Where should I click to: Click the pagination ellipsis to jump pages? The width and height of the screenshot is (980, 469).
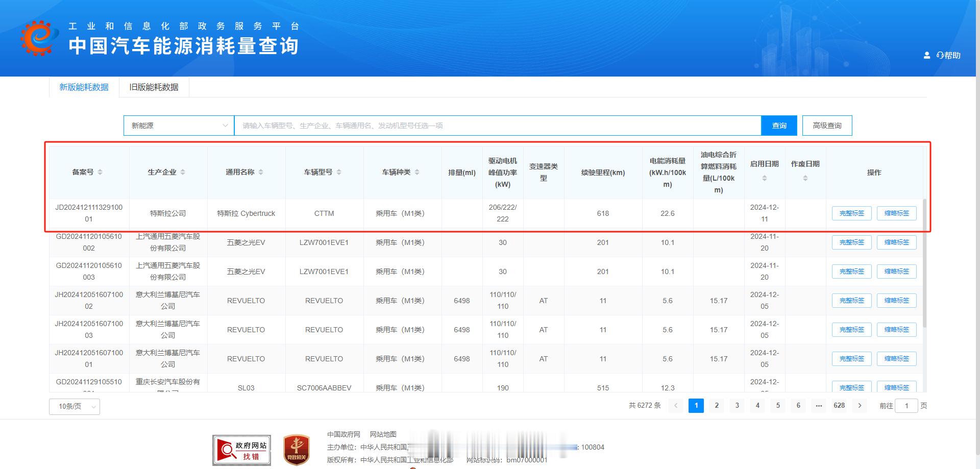[819, 406]
